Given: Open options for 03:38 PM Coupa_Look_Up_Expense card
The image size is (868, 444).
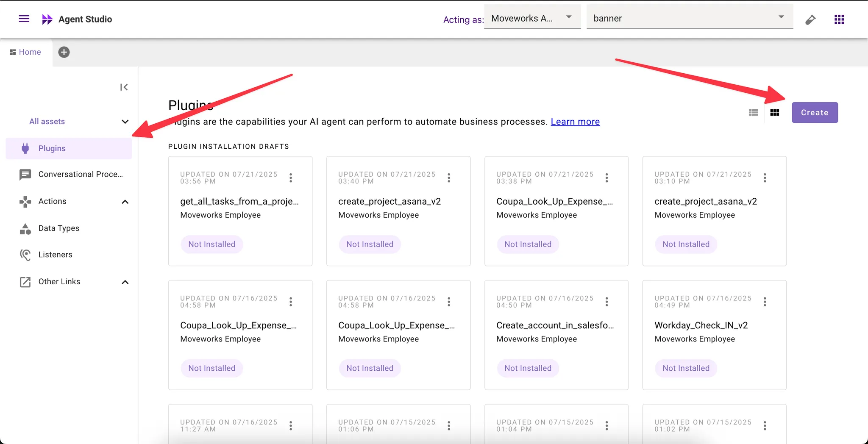Looking at the screenshot, I should click(607, 178).
